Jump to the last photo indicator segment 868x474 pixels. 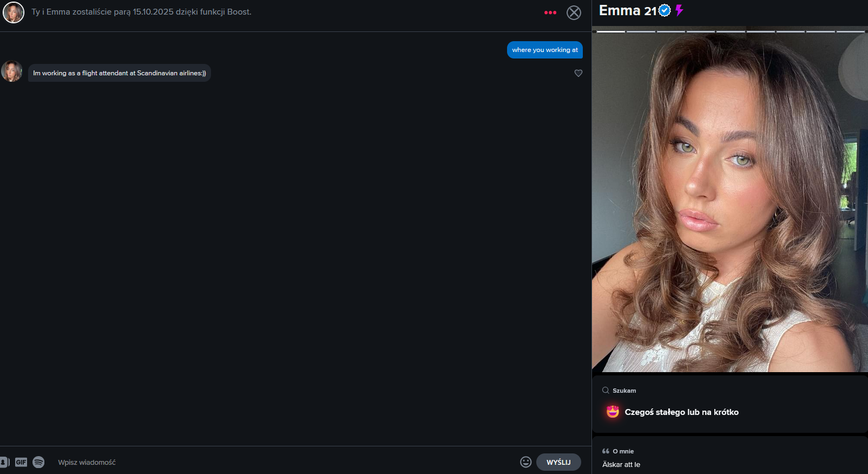pos(851,31)
